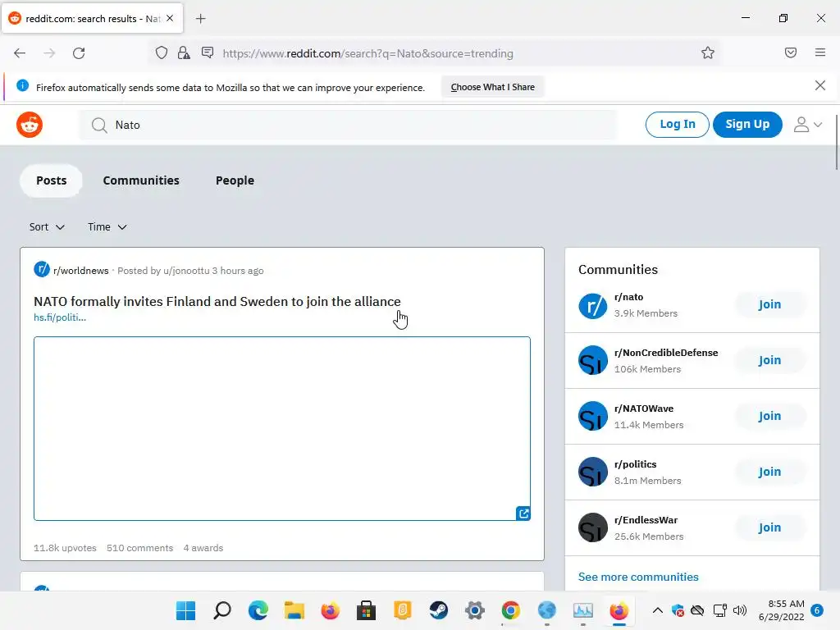This screenshot has width=840, height=630.
Task: Switch to the Communities tab
Action: point(141,180)
